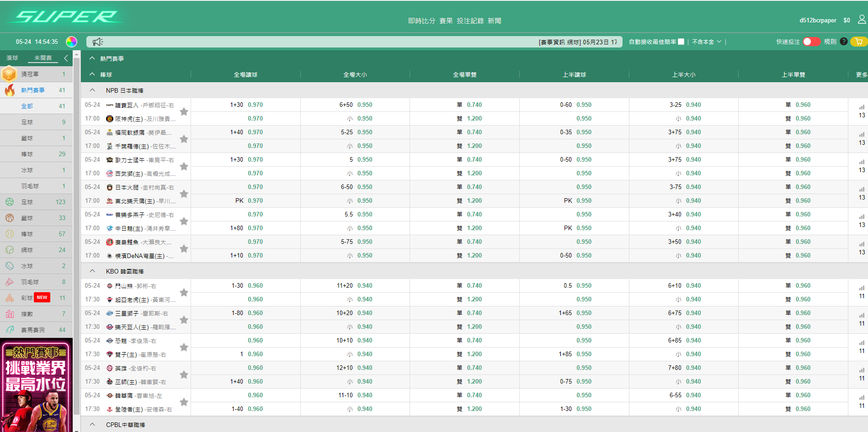The width and height of the screenshot is (868, 432).
Task: Switch to the 滾球 tab
Action: click(12, 58)
